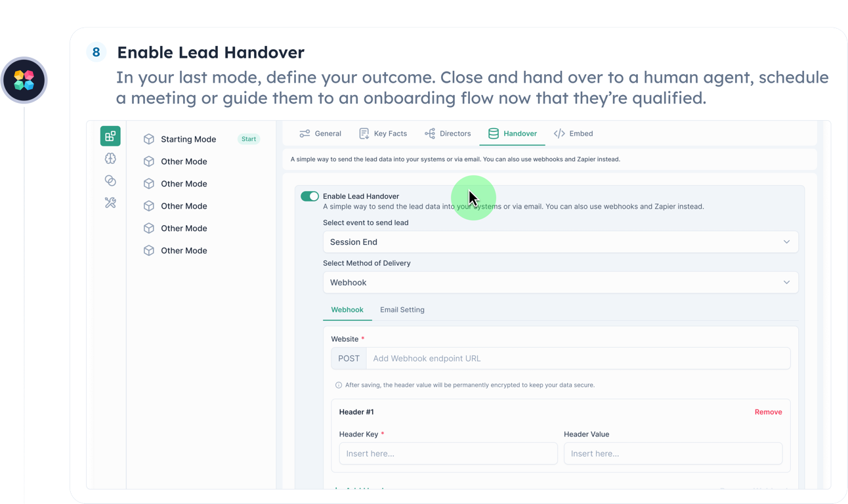
Task: Click the Select event to send lead label
Action: click(366, 222)
